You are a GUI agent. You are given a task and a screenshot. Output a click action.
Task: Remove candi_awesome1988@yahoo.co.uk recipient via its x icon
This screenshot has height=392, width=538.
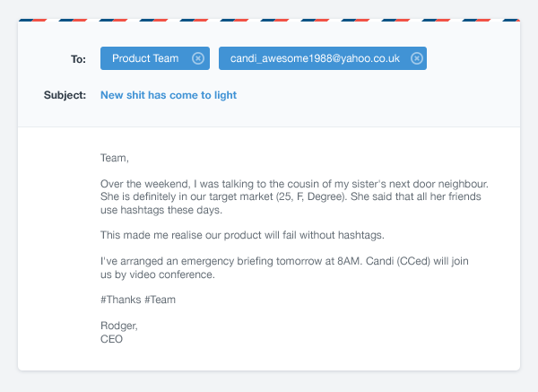[x=416, y=58]
